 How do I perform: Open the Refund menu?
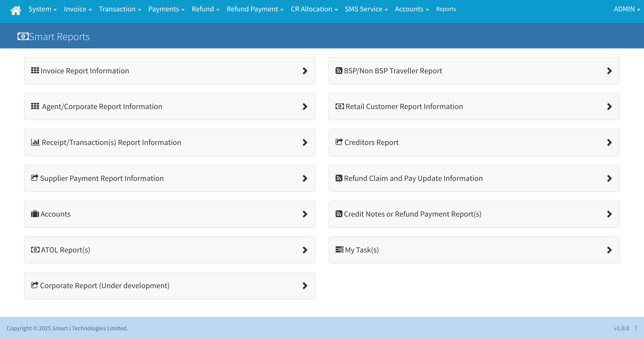click(x=205, y=9)
